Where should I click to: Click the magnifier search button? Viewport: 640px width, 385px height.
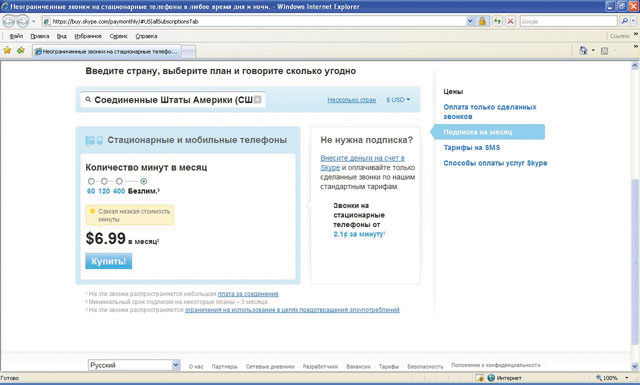tap(624, 21)
